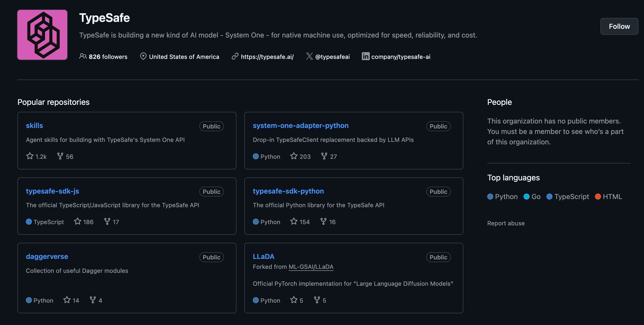Click the Popular repositories heading

pyautogui.click(x=54, y=102)
